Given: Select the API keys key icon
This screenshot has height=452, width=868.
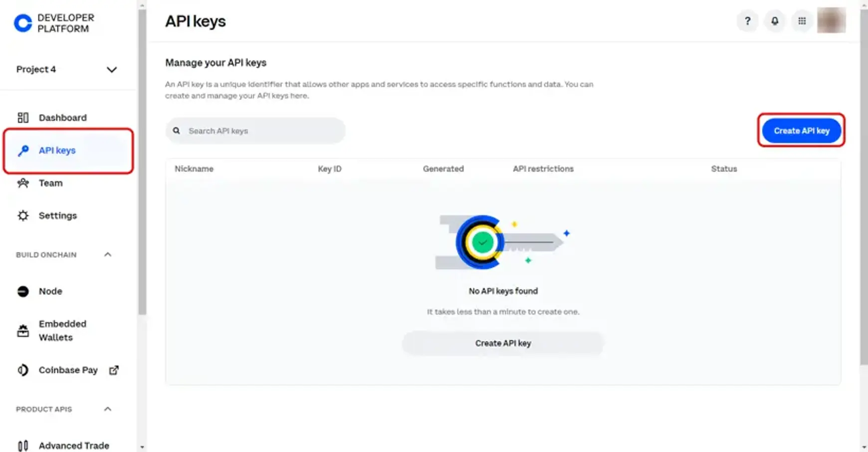Looking at the screenshot, I should pos(23,150).
